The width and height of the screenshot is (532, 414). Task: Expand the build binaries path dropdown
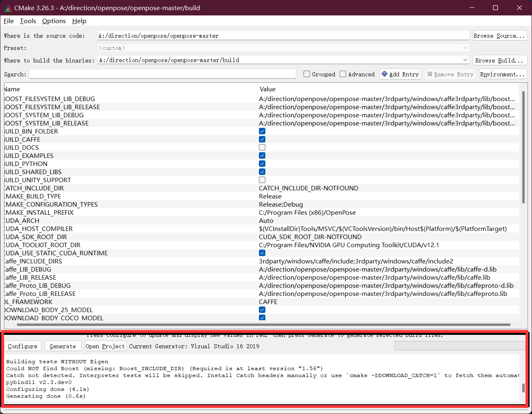pyautogui.click(x=465, y=60)
